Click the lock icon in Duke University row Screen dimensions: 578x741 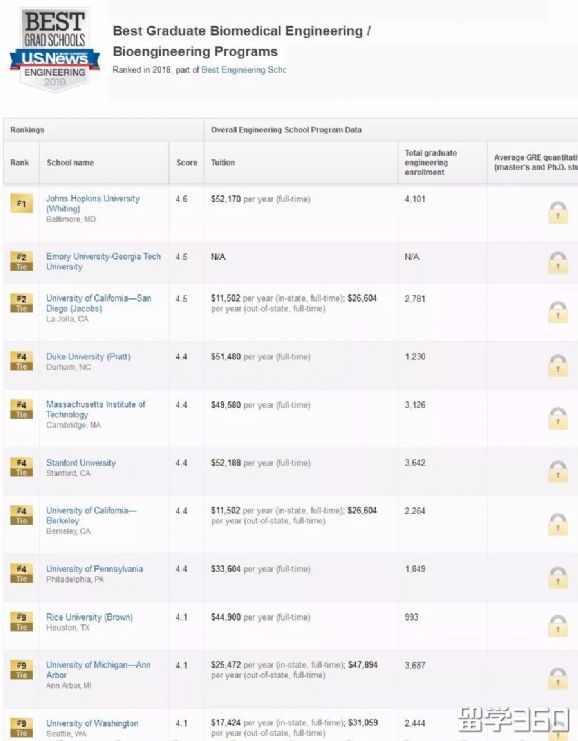pos(558,365)
